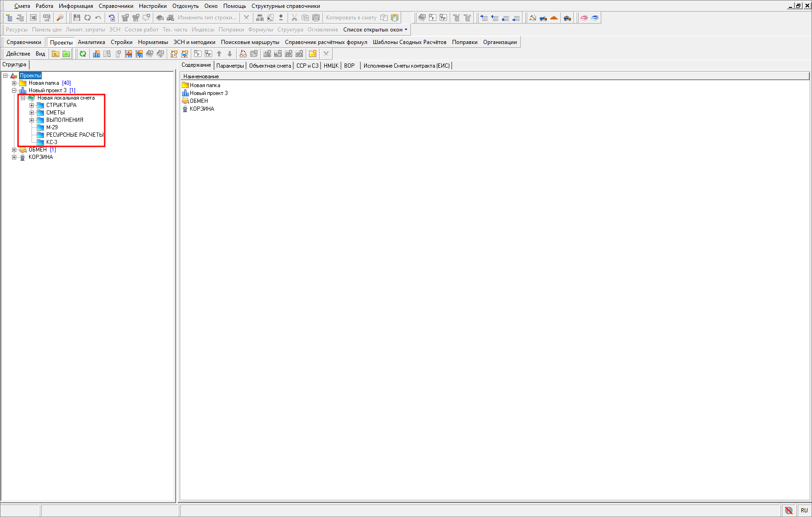Click the blue stacked books icon
This screenshot has width=812, height=517.
point(595,18)
